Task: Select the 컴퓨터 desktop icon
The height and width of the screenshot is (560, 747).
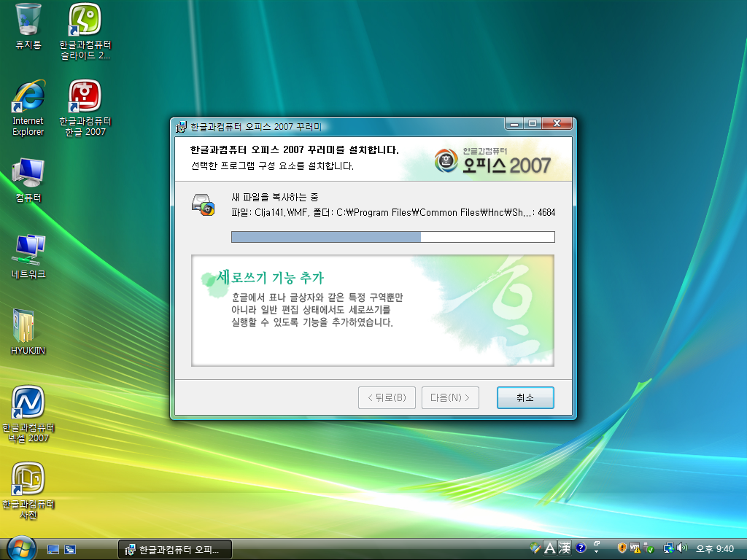Action: 28,180
